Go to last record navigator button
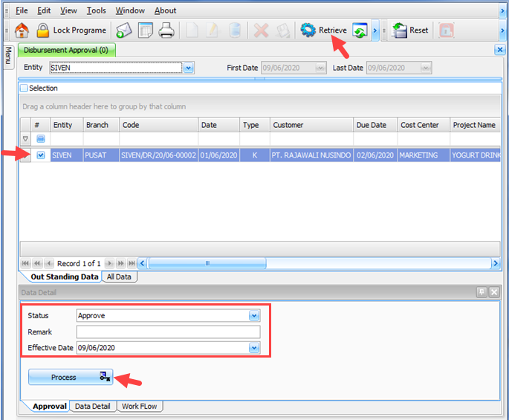 132,263
